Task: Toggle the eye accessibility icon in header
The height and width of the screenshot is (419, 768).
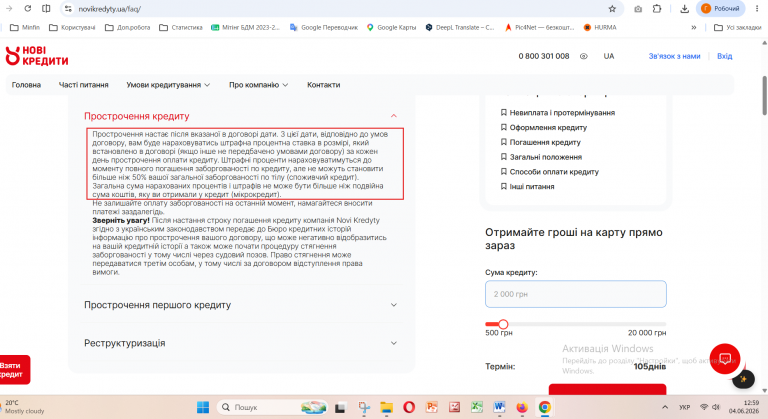Action: pyautogui.click(x=583, y=56)
